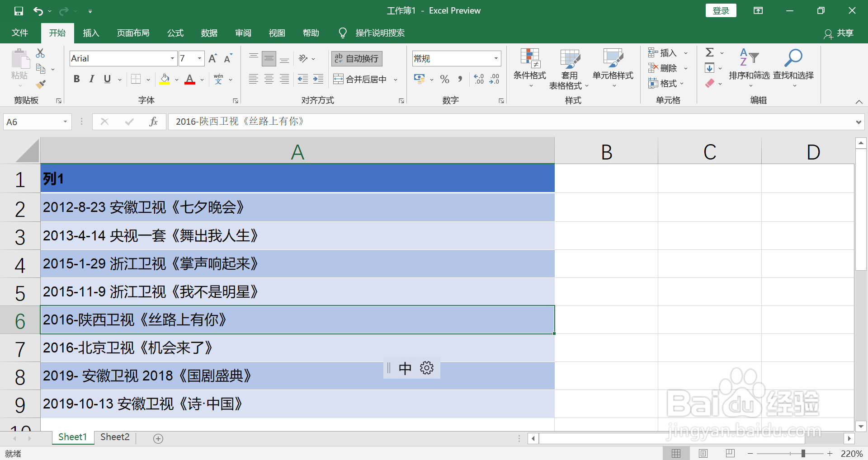Click 套用表格格式 button

pos(569,69)
